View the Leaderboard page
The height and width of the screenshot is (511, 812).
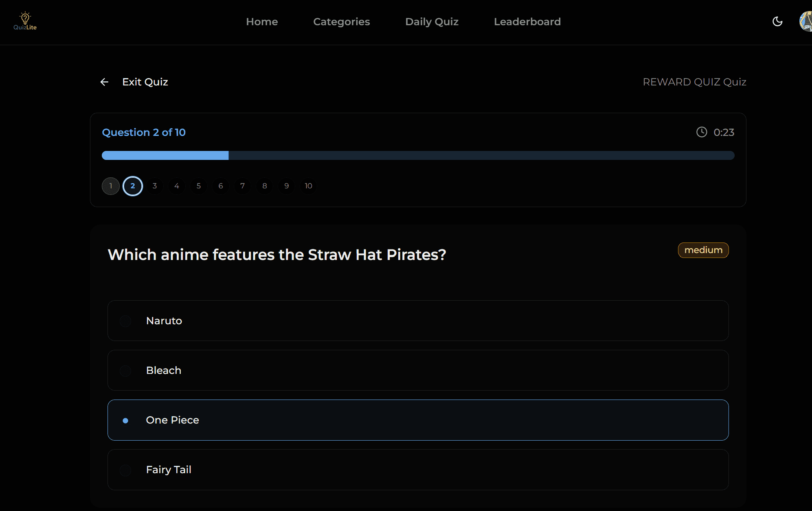click(x=527, y=22)
